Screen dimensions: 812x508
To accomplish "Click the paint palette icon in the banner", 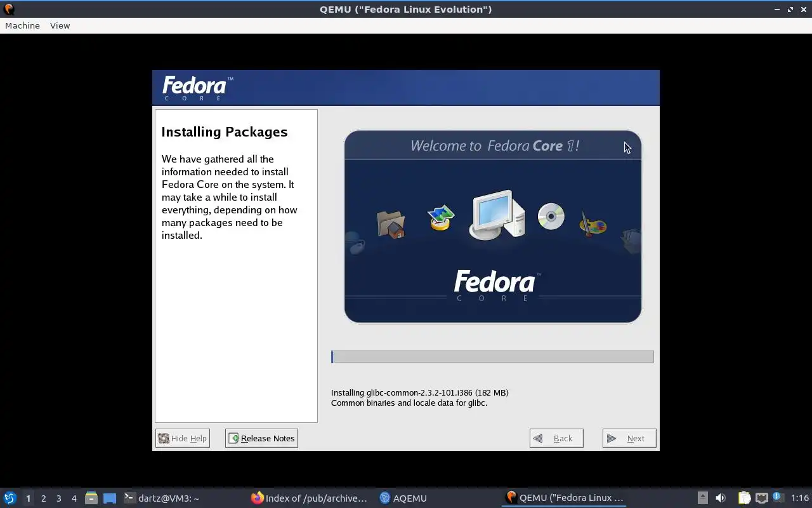I will click(593, 224).
